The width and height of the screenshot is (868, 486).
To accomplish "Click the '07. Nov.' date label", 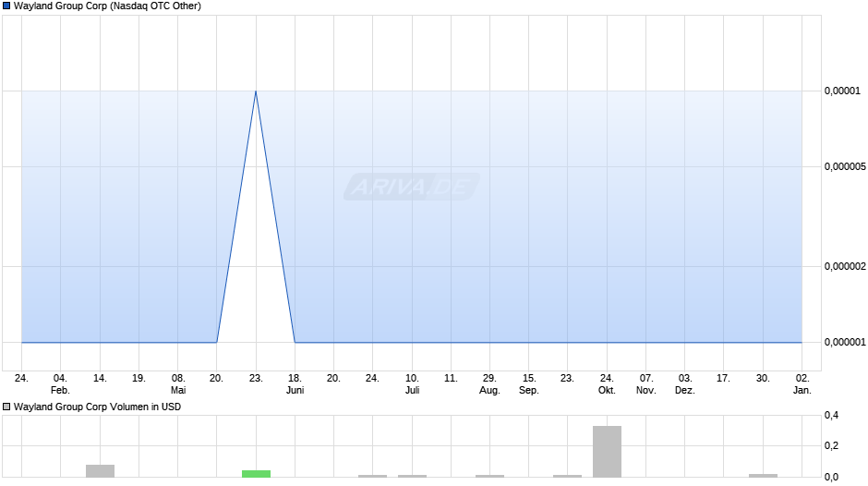I will point(646,384).
